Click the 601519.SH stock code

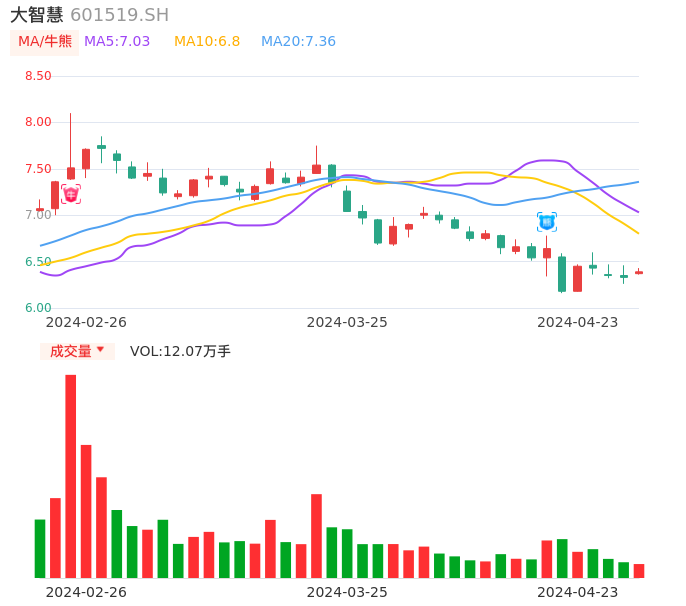click(120, 15)
